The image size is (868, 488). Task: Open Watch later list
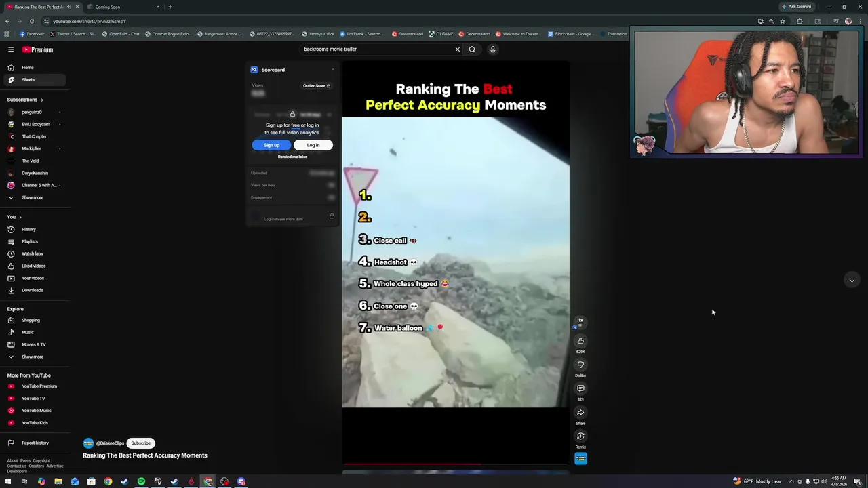(33, 254)
